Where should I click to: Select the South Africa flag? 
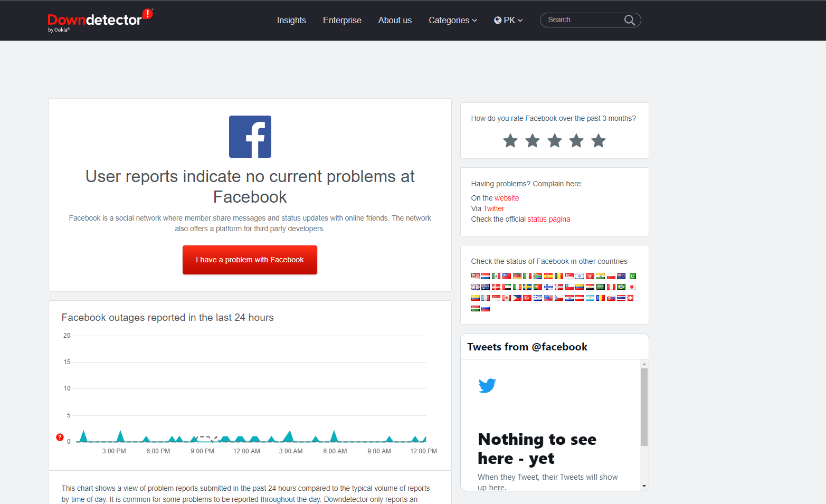(538, 277)
